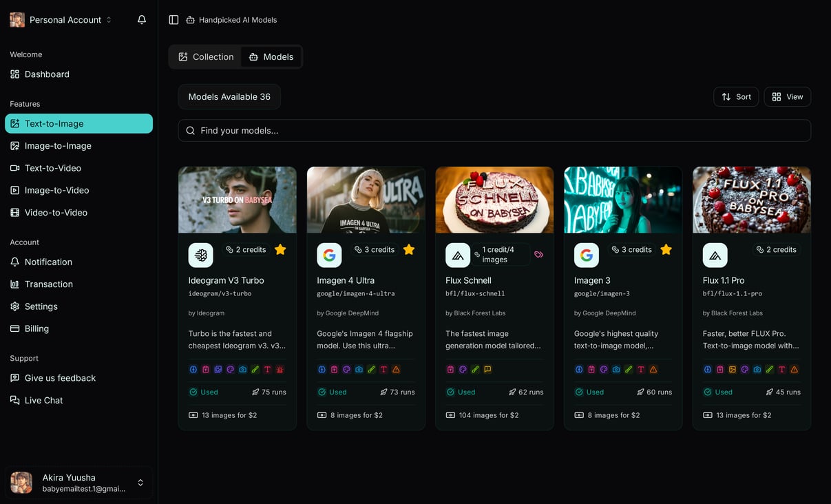Click the 104 images for $2 text
The height and width of the screenshot is (504, 831).
point(489,415)
